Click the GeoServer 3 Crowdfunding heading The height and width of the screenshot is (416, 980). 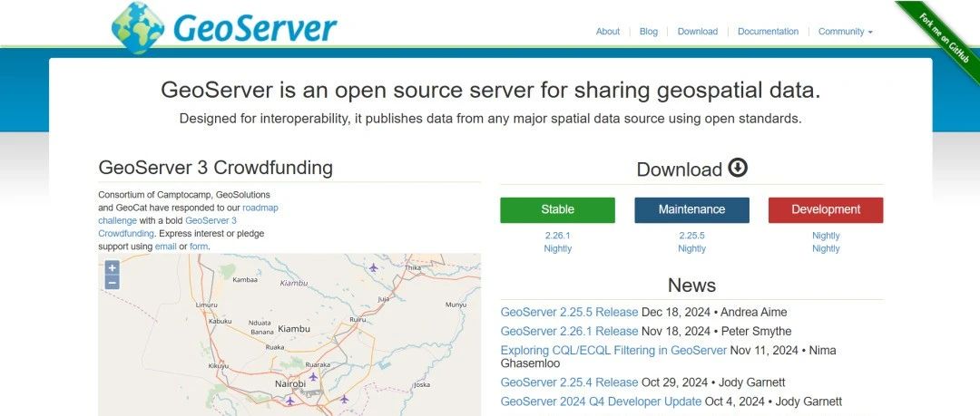pos(216,168)
